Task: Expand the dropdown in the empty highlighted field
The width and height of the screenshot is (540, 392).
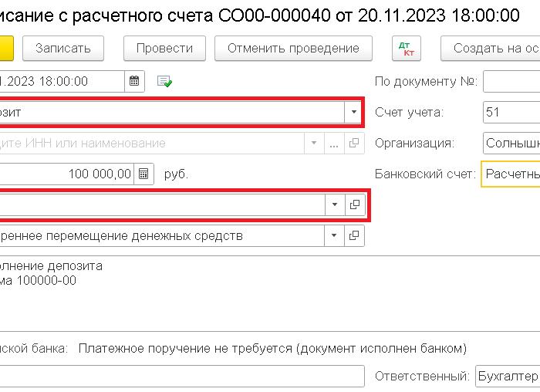Action: pyautogui.click(x=334, y=204)
